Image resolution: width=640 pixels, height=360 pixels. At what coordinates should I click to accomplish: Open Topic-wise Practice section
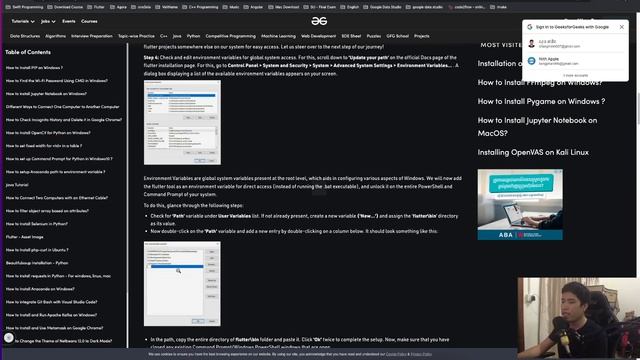pyautogui.click(x=136, y=36)
